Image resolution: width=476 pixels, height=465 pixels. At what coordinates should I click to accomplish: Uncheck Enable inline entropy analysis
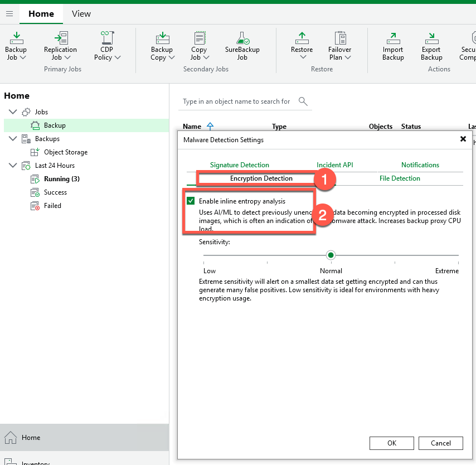point(191,201)
